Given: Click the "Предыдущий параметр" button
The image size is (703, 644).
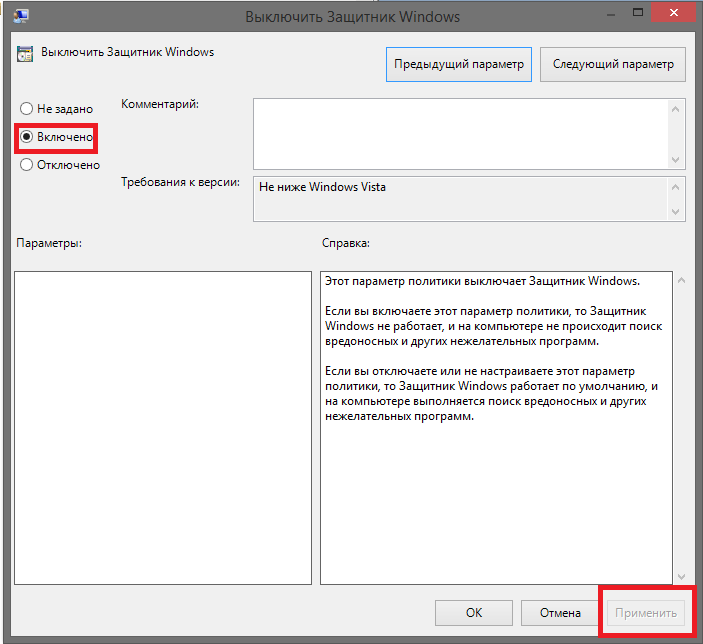Looking at the screenshot, I should (x=459, y=65).
